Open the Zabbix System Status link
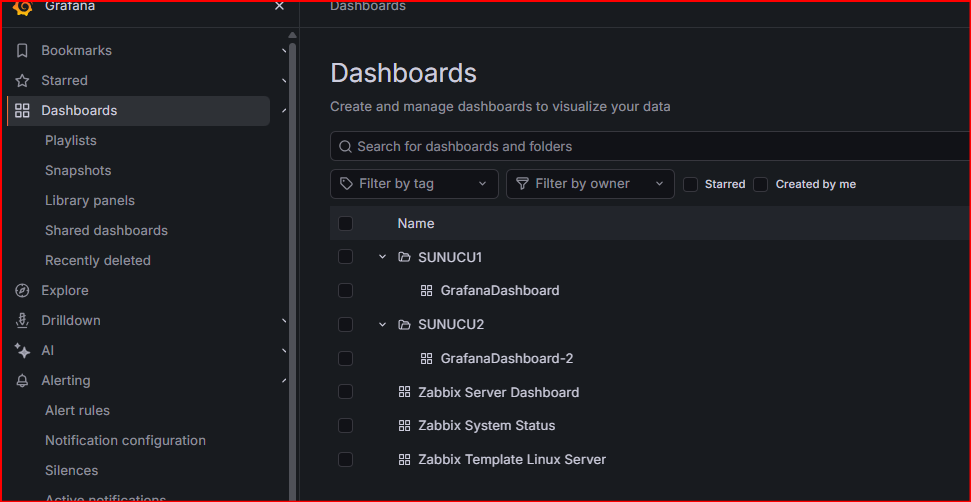Screen dimensions: 971x502 (487, 426)
